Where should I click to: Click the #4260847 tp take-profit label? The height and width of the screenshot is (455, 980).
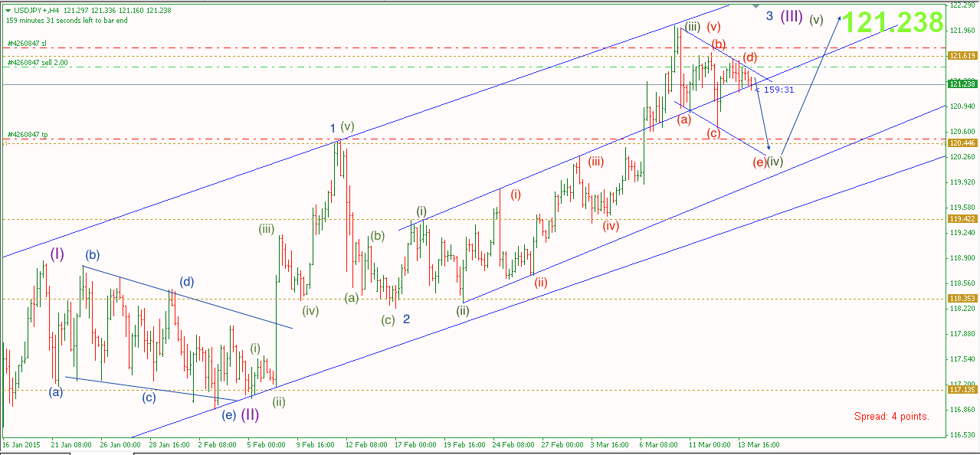point(27,135)
